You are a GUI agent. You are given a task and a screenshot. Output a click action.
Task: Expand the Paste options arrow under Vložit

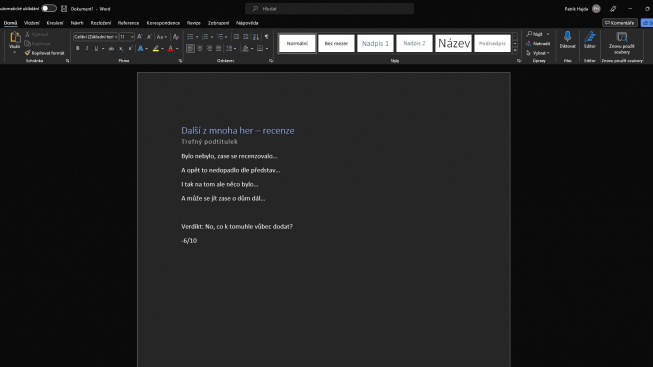point(15,53)
